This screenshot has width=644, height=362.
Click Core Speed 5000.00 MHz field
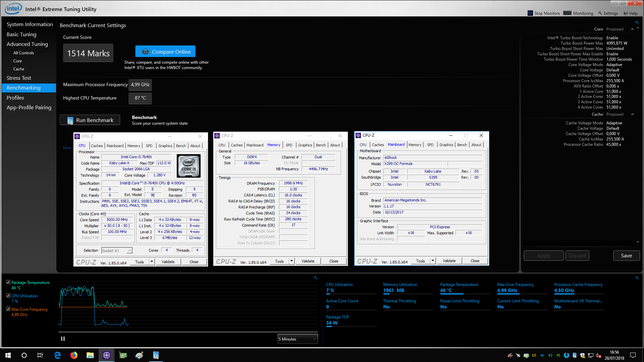point(117,220)
